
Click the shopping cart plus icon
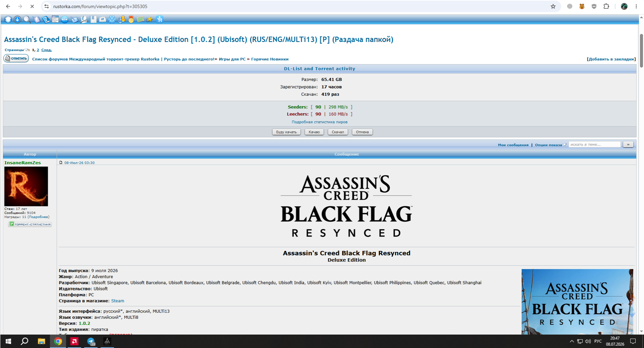coord(160,19)
